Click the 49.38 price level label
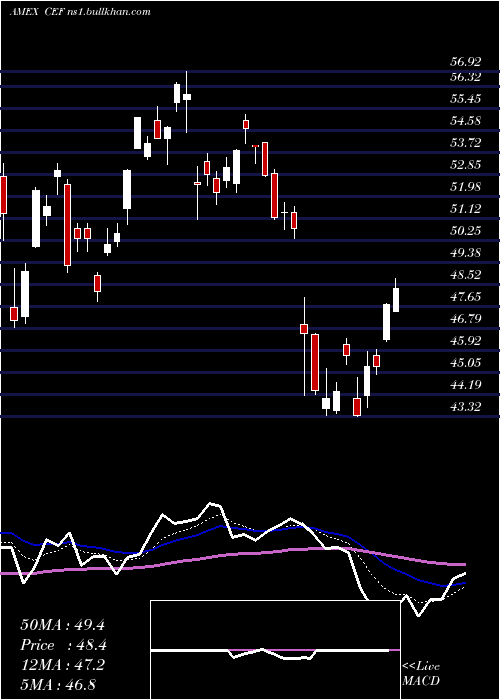The image size is (500, 700). coord(465,253)
